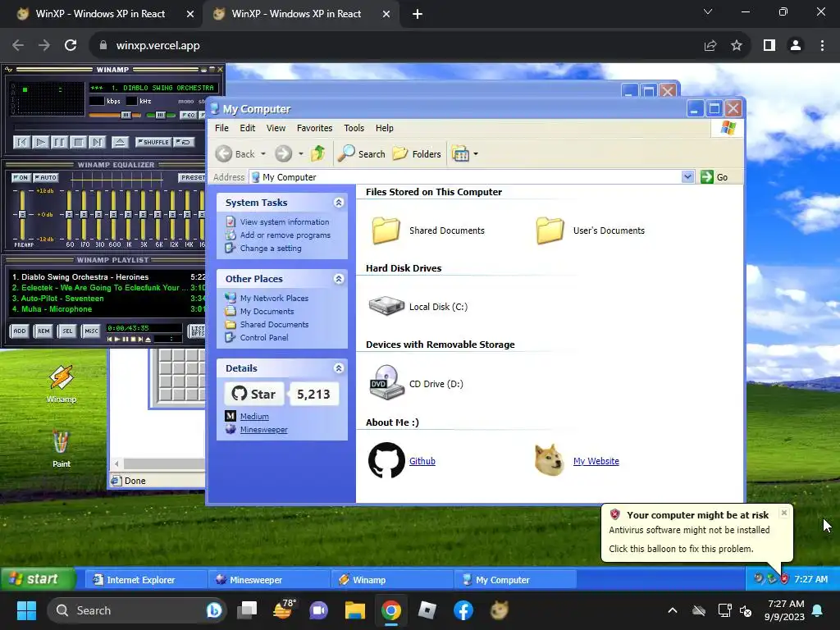This screenshot has width=840, height=630.
Task: Open equalizer PRESETS menu
Action: pyautogui.click(x=192, y=177)
